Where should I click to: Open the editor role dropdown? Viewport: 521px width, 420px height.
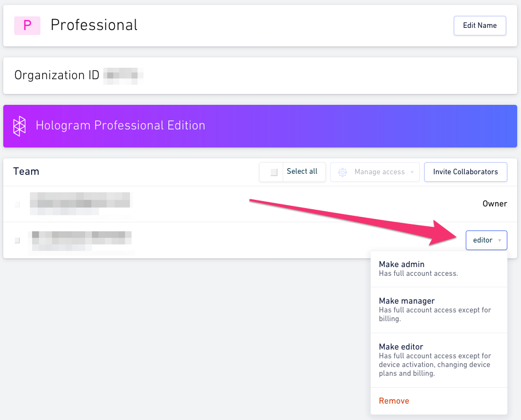click(x=487, y=240)
